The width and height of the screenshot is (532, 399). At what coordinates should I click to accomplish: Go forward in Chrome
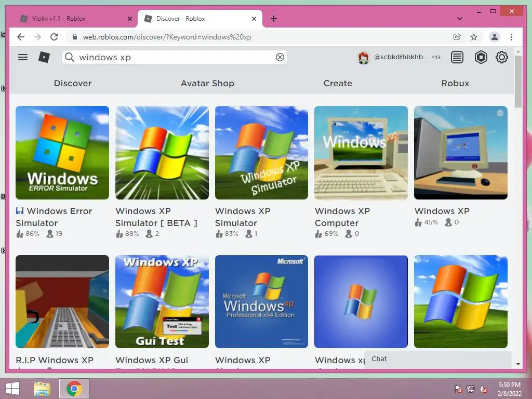[37, 37]
